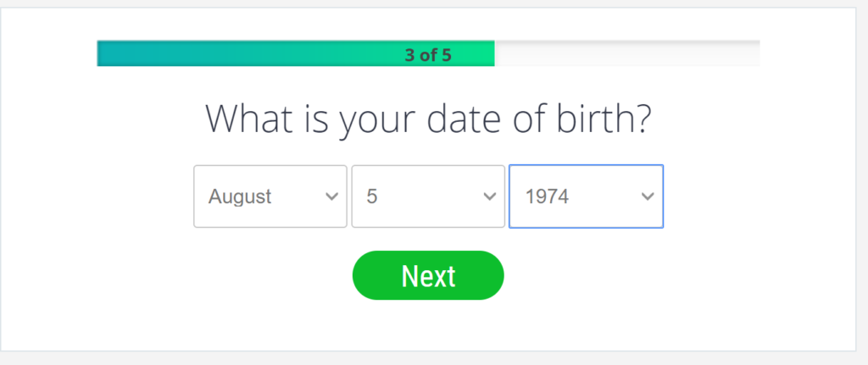
Task: Click the word "What" in the question heading
Action: pyautogui.click(x=249, y=118)
